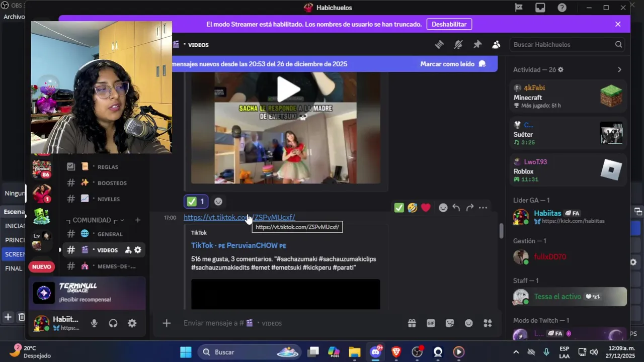Open the Suéter listening activity card

tap(568, 133)
